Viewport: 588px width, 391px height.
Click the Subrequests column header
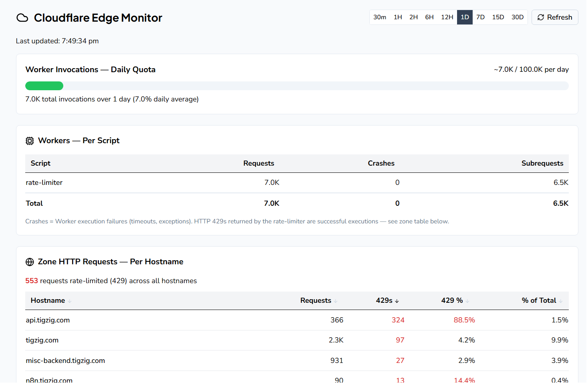point(542,164)
